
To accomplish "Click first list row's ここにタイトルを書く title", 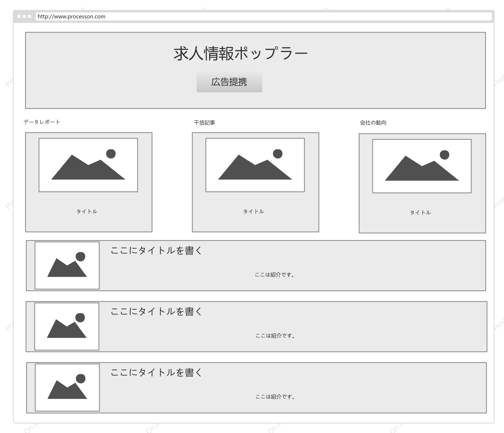I will (157, 250).
